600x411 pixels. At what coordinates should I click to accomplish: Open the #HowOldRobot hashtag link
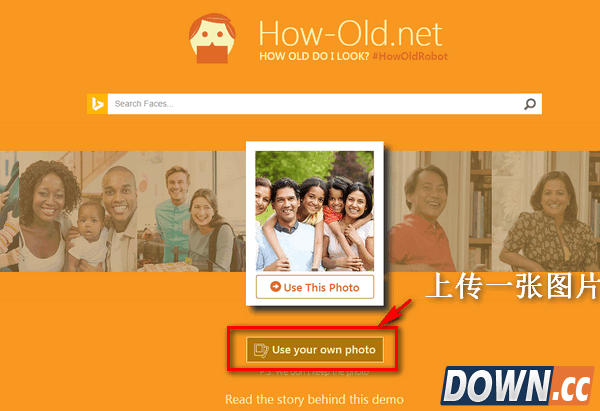coord(410,56)
